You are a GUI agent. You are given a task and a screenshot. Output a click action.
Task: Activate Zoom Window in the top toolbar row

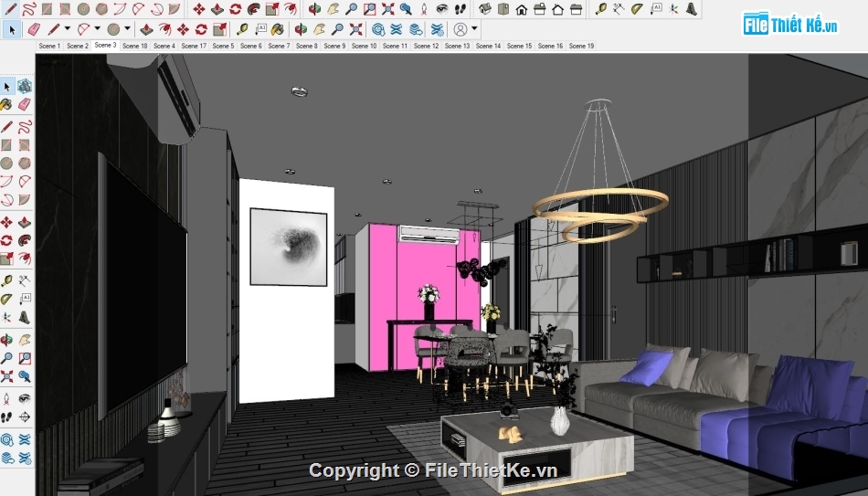coord(369,9)
